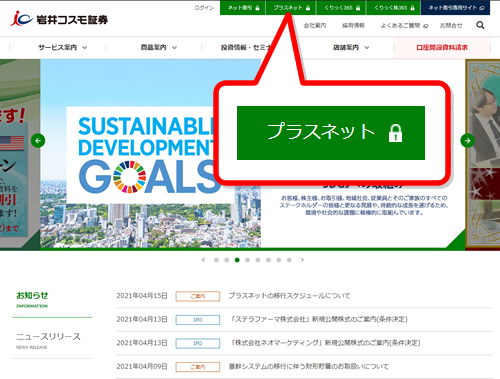
Task: Open ネット取引専用サイト link
Action: tap(455, 8)
